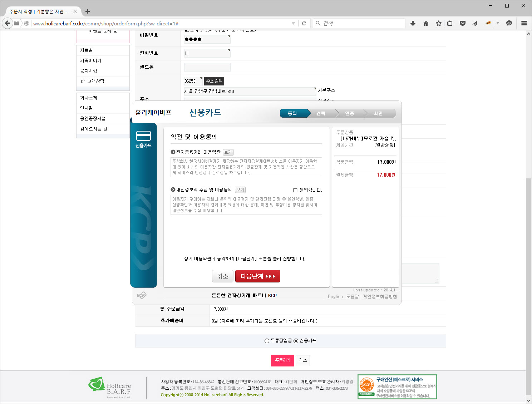Select the 신용카드 payment radio button

click(296, 341)
